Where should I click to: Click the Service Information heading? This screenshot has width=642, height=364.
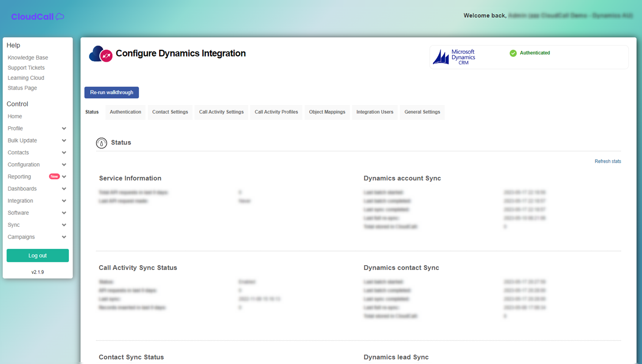click(x=130, y=178)
